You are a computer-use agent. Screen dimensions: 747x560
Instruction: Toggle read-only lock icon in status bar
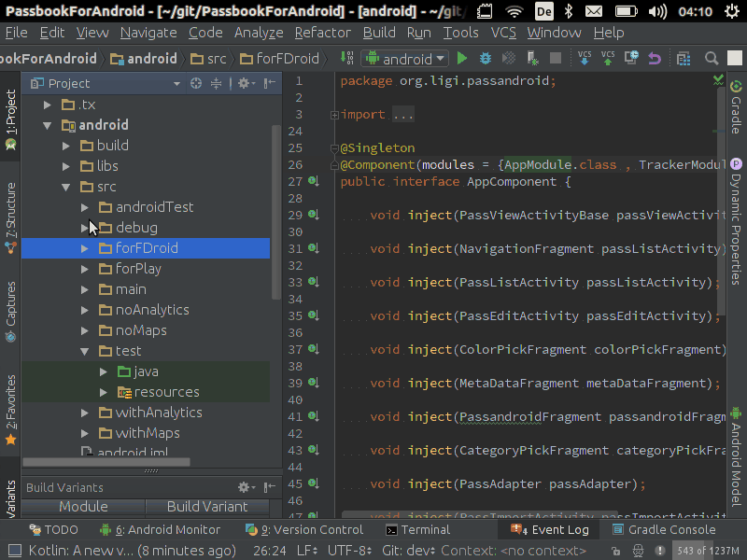pyautogui.click(x=615, y=551)
